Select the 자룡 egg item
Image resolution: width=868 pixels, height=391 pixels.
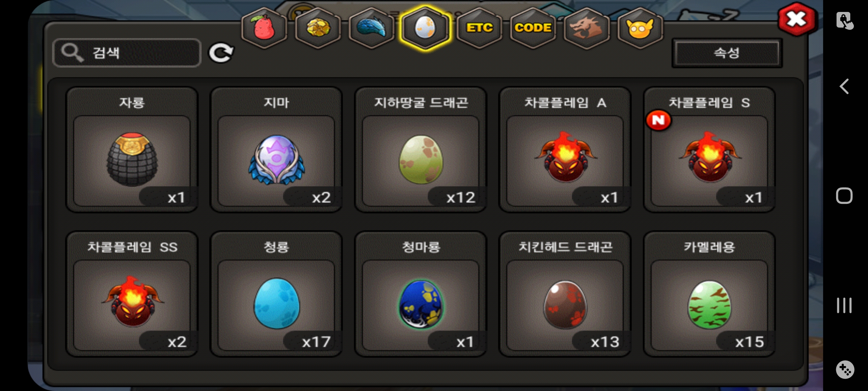click(132, 150)
